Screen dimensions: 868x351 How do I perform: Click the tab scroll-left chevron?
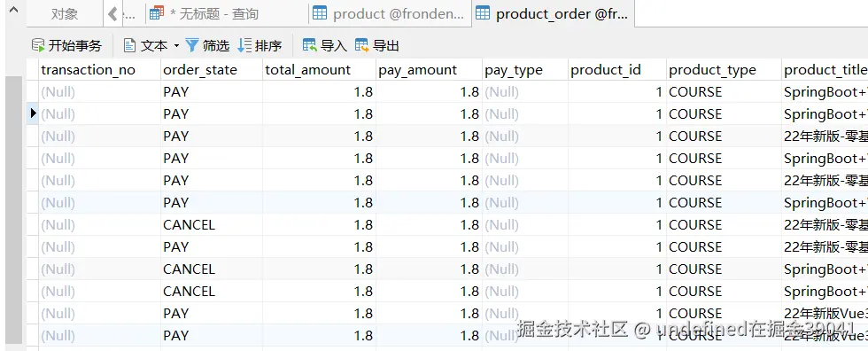112,14
